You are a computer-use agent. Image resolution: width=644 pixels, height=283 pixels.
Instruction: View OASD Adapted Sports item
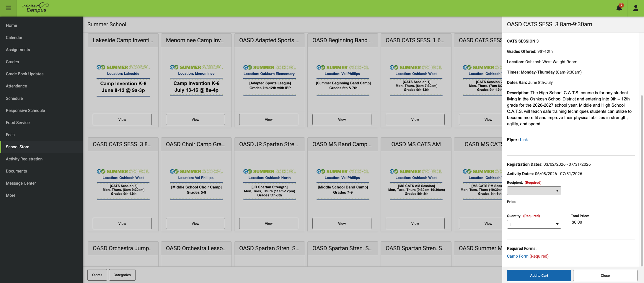click(269, 119)
